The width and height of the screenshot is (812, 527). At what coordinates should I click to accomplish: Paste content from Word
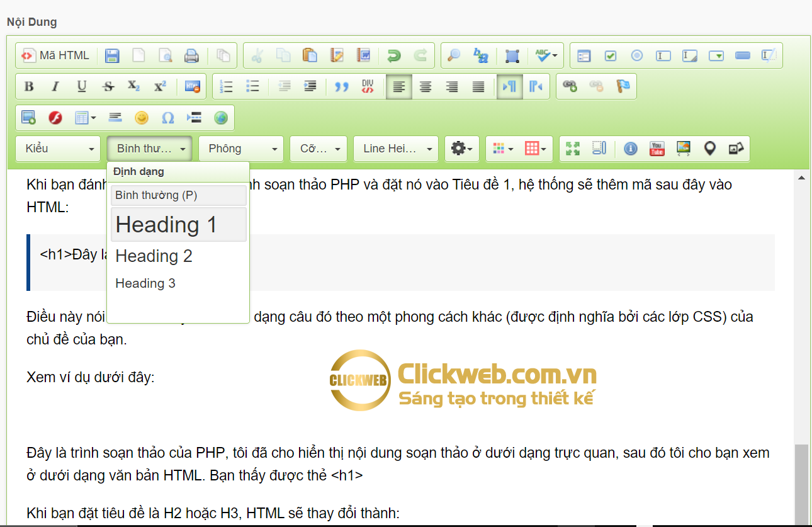click(x=363, y=55)
